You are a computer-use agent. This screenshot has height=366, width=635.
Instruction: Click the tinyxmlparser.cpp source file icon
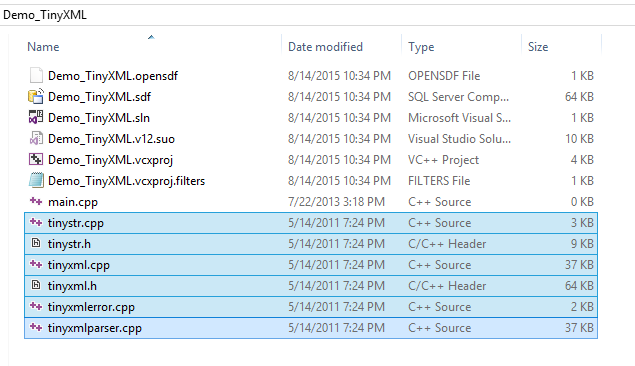[36, 327]
